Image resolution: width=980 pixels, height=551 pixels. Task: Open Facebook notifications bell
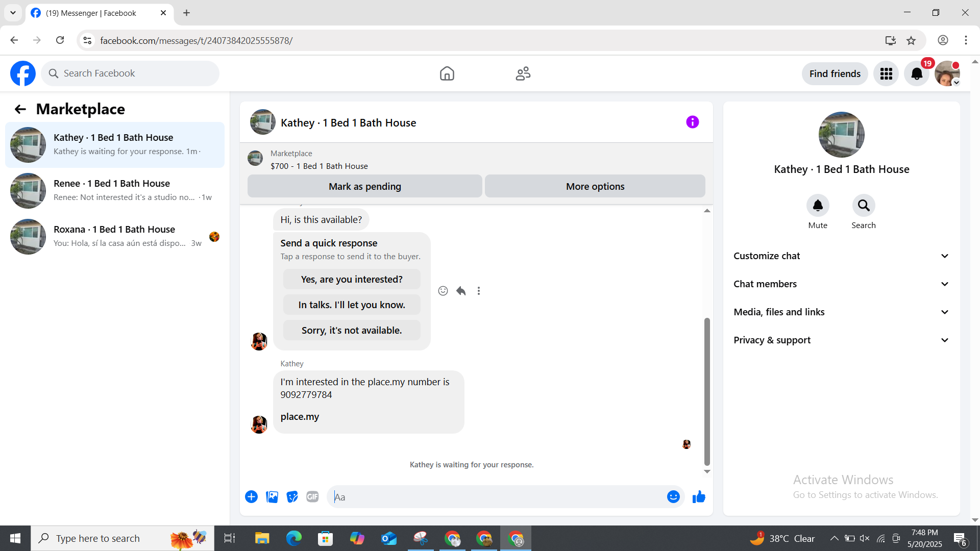pos(917,74)
